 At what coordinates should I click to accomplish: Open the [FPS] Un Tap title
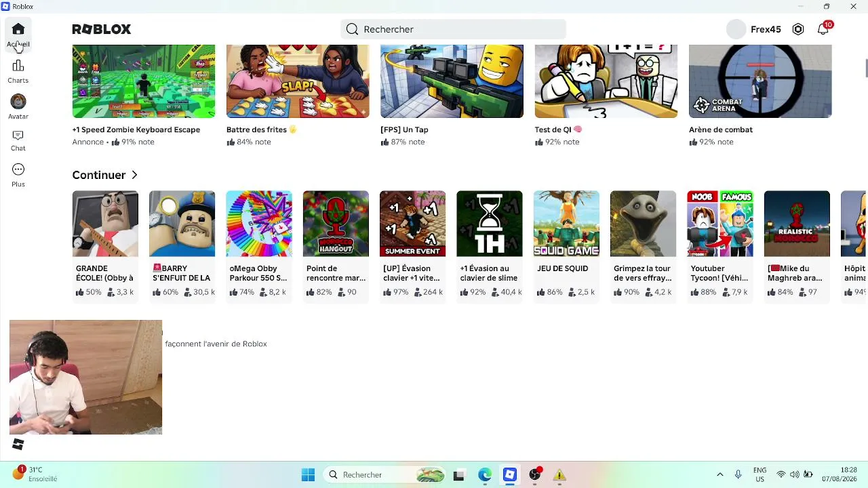404,129
